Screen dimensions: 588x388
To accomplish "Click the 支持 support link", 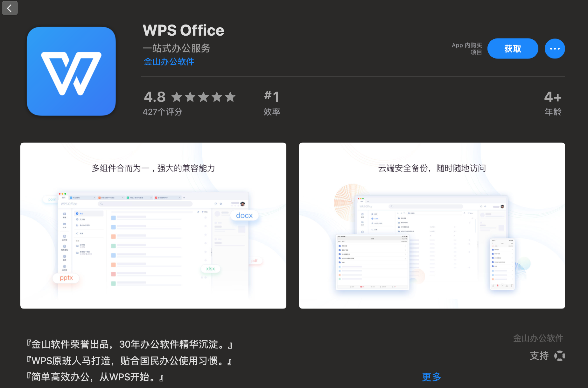I will [x=539, y=356].
